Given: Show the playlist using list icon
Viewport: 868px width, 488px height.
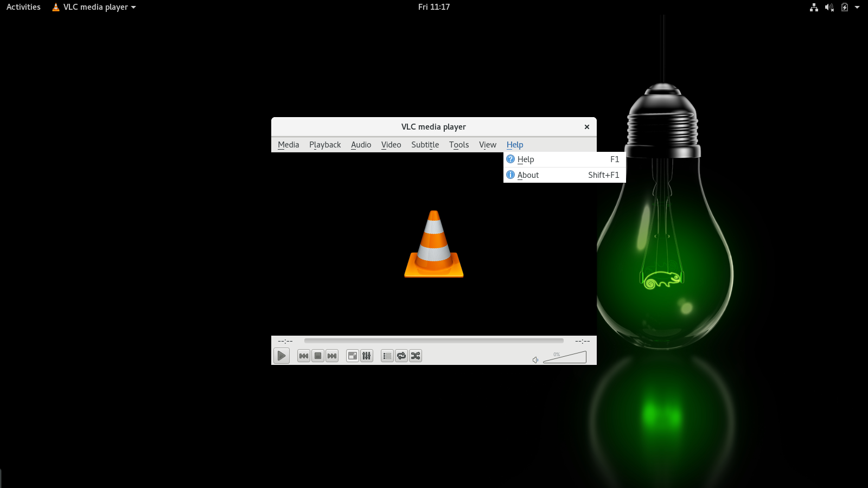Looking at the screenshot, I should 387,356.
